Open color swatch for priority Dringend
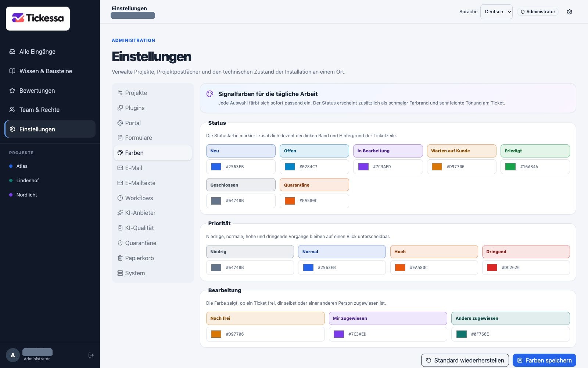This screenshot has width=588, height=368. [x=492, y=268]
